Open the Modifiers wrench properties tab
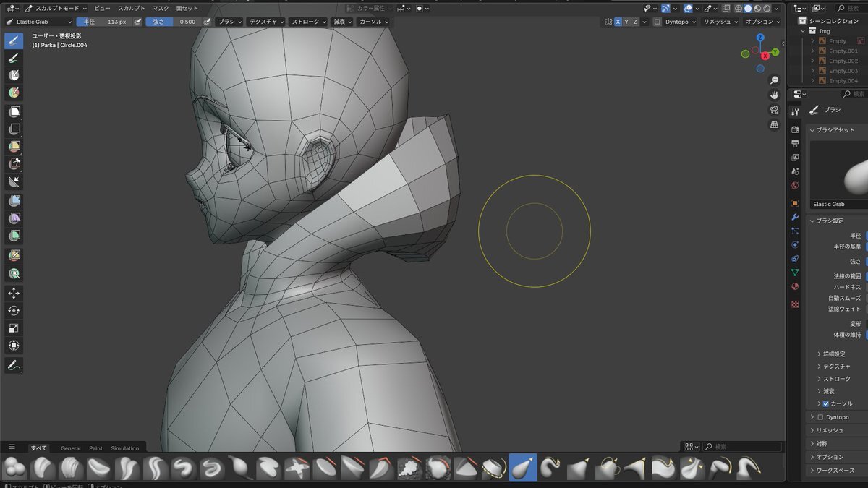This screenshot has width=868, height=488. (795, 217)
